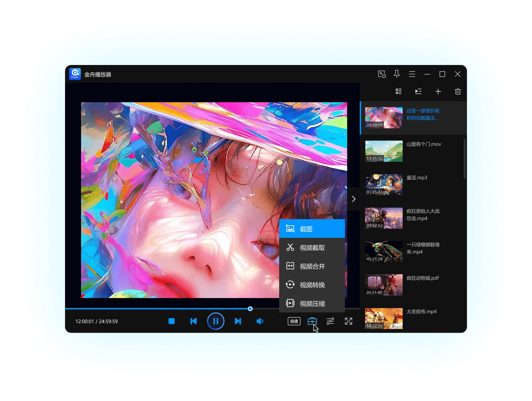Open the playback speed (倍速) button
The height and width of the screenshot is (401, 532).
pos(294,321)
